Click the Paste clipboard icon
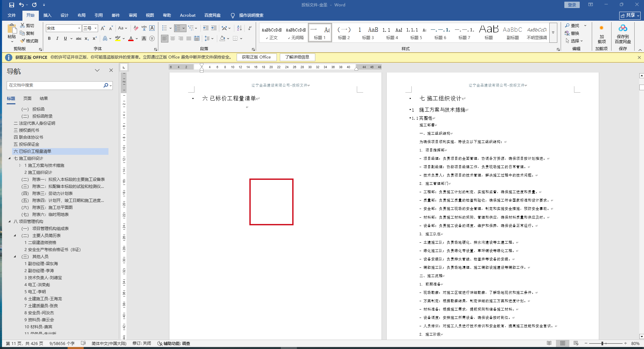This screenshot has height=349, width=644. [12, 29]
